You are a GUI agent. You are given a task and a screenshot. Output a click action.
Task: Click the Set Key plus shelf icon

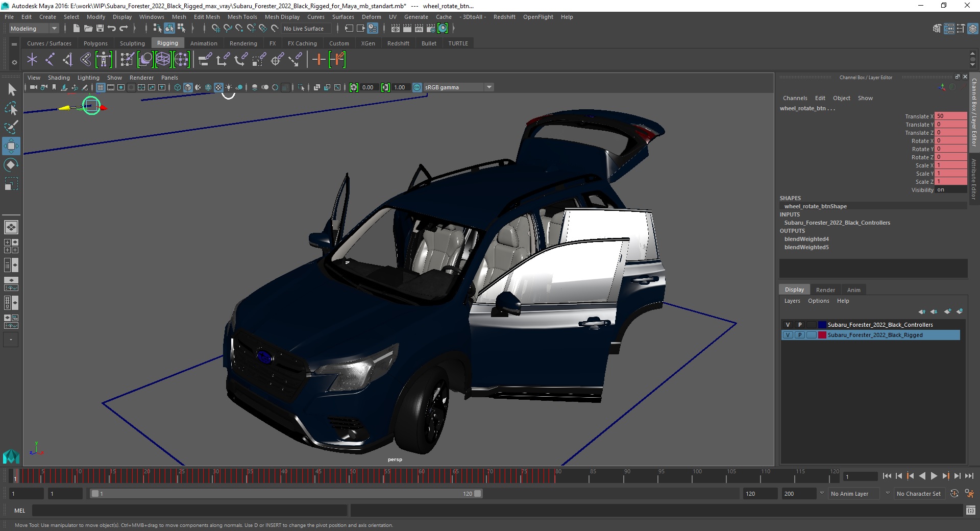click(318, 60)
